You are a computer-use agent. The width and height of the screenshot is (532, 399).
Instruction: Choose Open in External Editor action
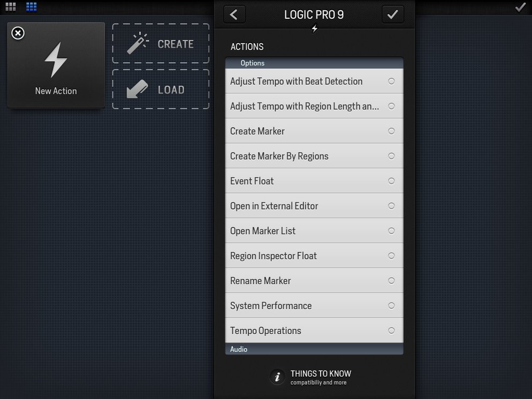click(x=314, y=206)
